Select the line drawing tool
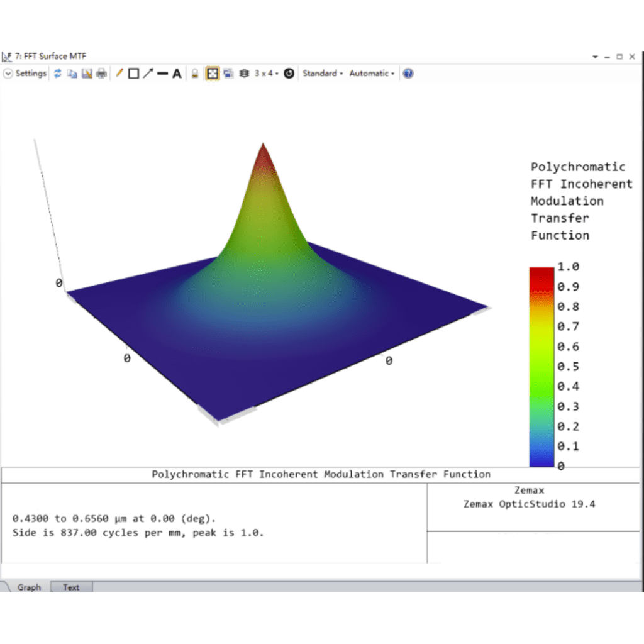644x644 pixels. click(162, 74)
